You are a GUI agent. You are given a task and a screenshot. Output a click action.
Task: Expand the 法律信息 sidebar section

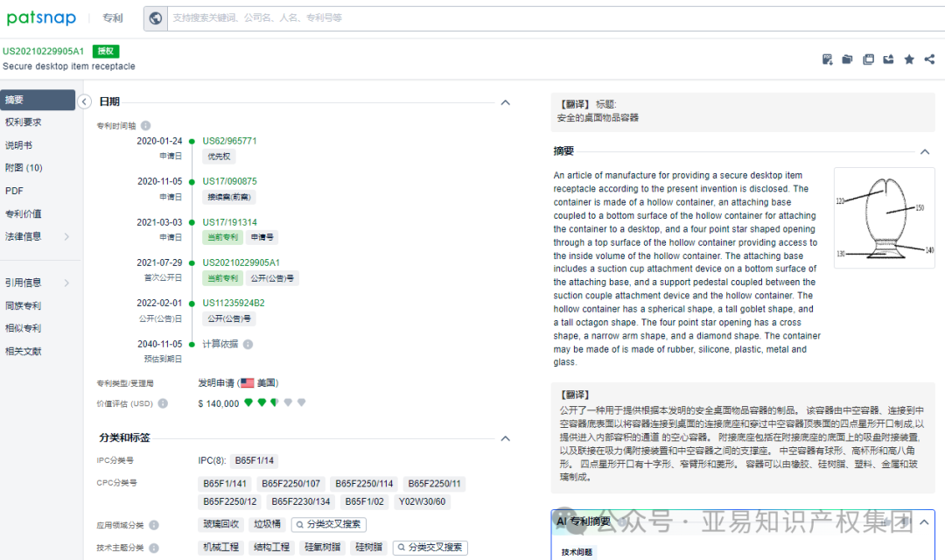tap(26, 235)
